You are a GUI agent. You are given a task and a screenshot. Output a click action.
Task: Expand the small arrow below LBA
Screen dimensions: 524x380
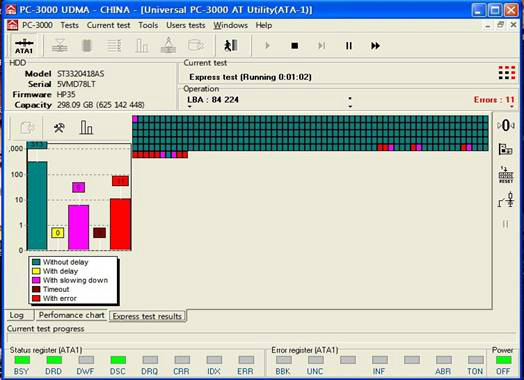189,107
